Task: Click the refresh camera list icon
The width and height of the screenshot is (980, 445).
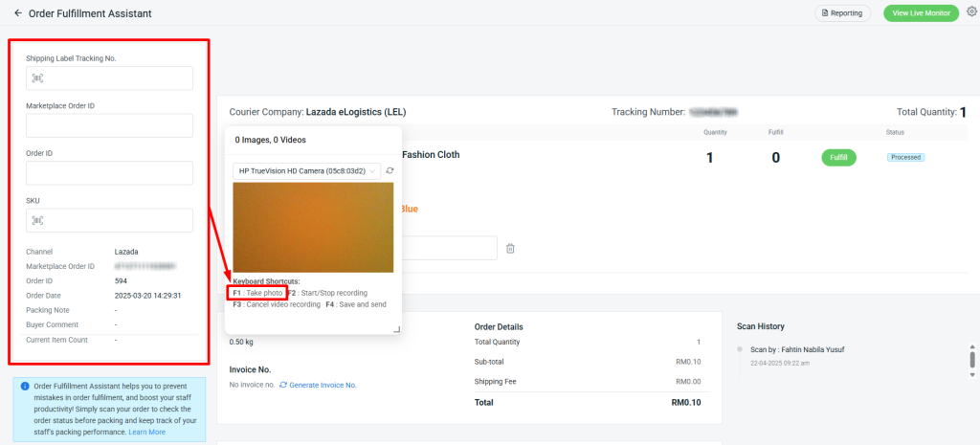Action: coord(390,170)
